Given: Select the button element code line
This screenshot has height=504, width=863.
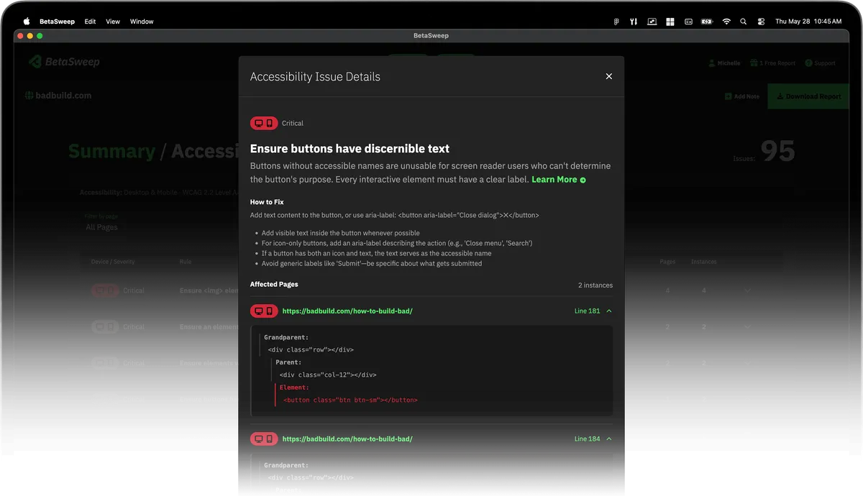Looking at the screenshot, I should [350, 400].
